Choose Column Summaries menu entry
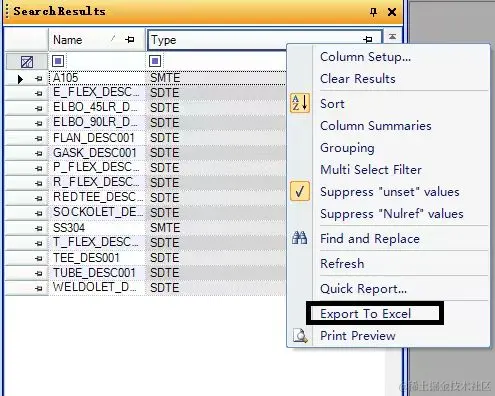This screenshot has width=495, height=396. click(x=376, y=126)
